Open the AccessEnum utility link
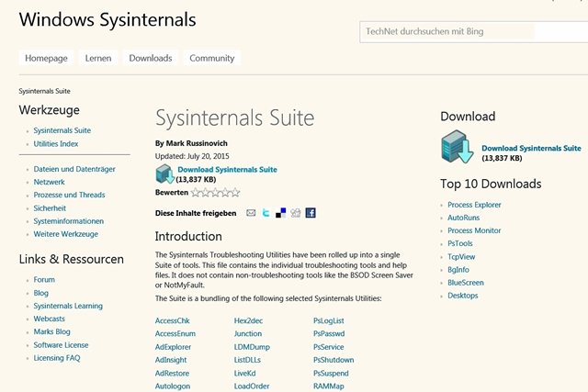The height and width of the screenshot is (392, 588). [175, 333]
